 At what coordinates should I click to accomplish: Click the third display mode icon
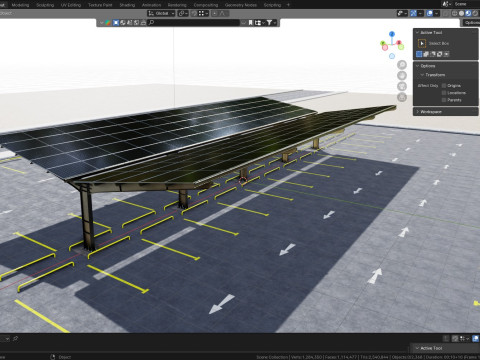[x=129, y=23]
